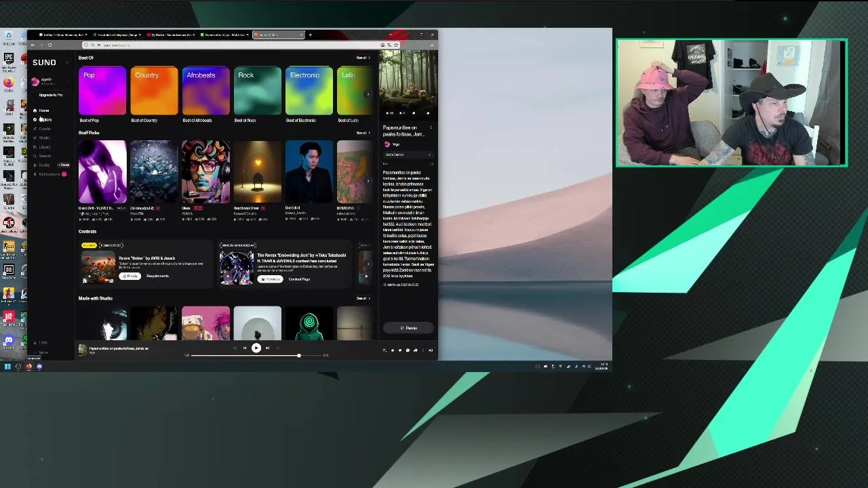
Task: Open the Don't do it song cover
Action: 309,171
